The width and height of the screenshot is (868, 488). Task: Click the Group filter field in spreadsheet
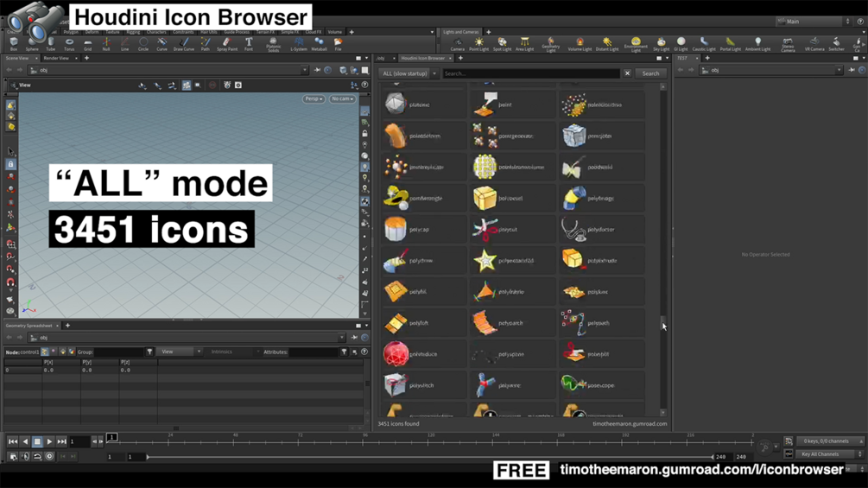(x=119, y=352)
